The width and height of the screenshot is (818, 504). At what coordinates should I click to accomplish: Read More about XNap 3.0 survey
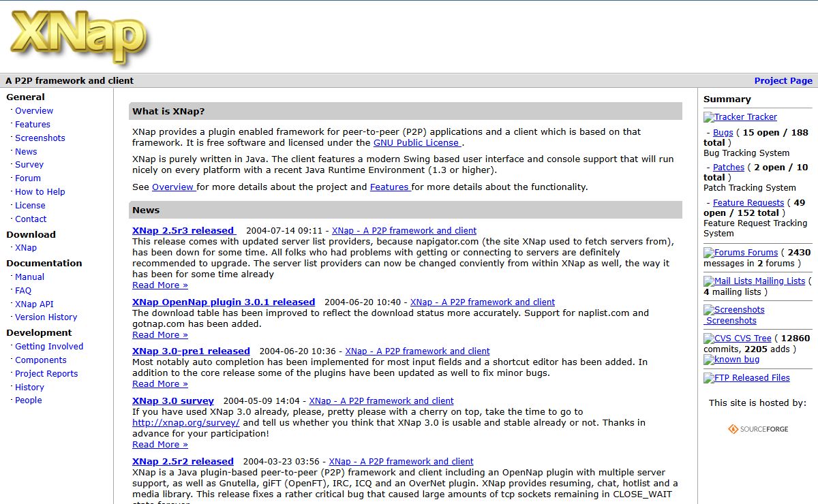tap(160, 445)
